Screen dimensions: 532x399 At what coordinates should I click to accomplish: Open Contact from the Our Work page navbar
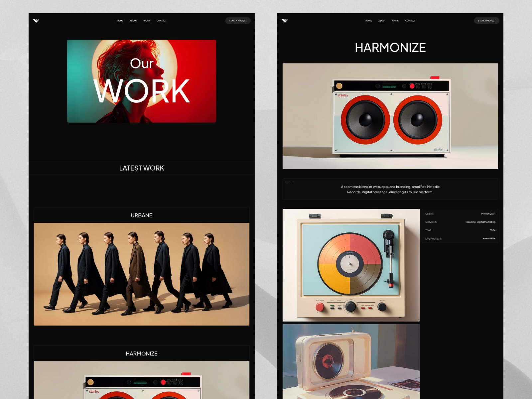(x=162, y=21)
